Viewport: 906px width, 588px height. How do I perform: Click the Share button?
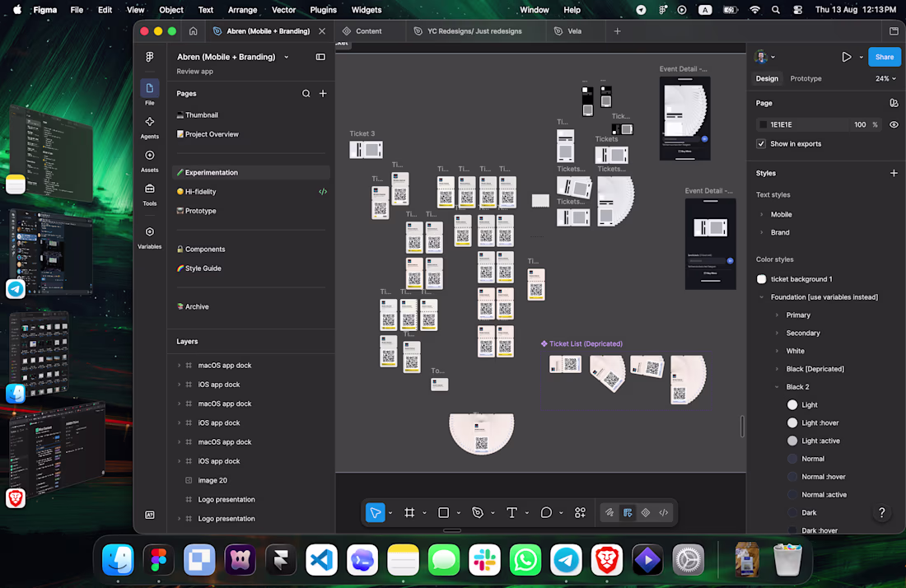884,57
